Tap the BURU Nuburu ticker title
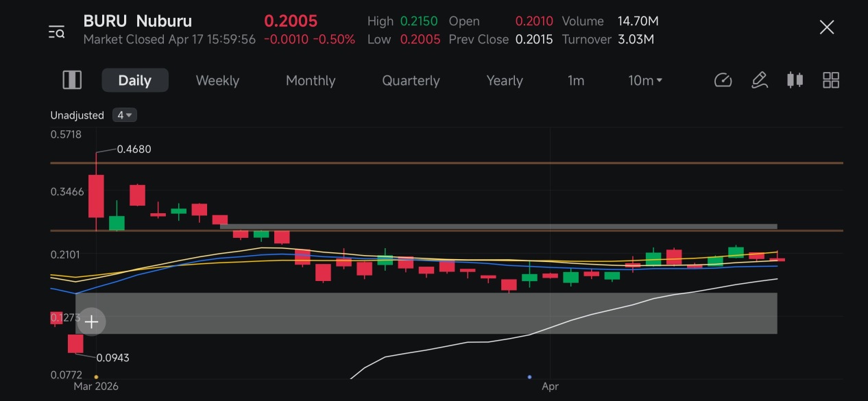Viewport: 868px width, 401px height. click(x=138, y=21)
